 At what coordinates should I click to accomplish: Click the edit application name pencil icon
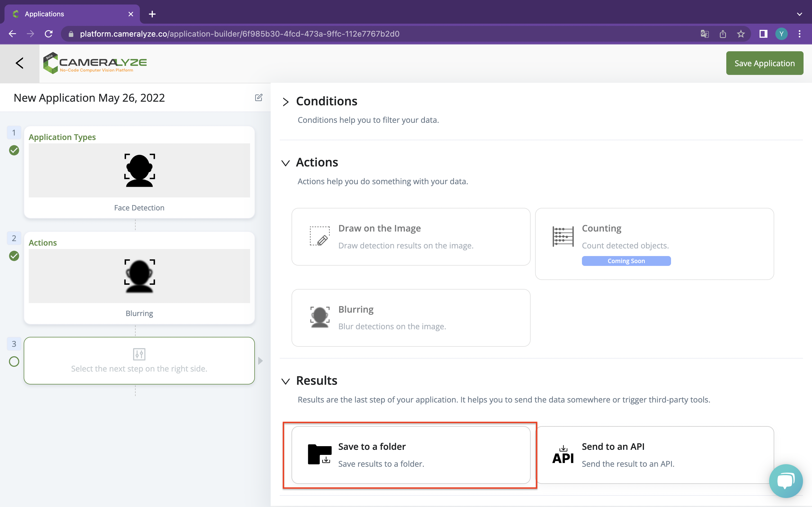coord(258,97)
